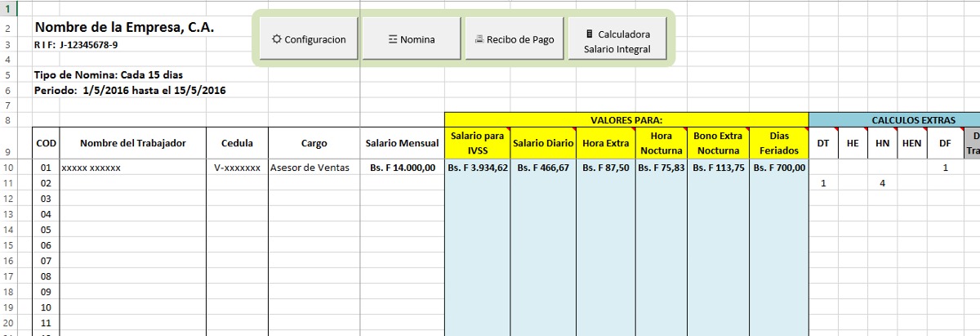Select the RIF J-12345678-9 cell
Viewport: 980px width, 336px height.
point(76,44)
